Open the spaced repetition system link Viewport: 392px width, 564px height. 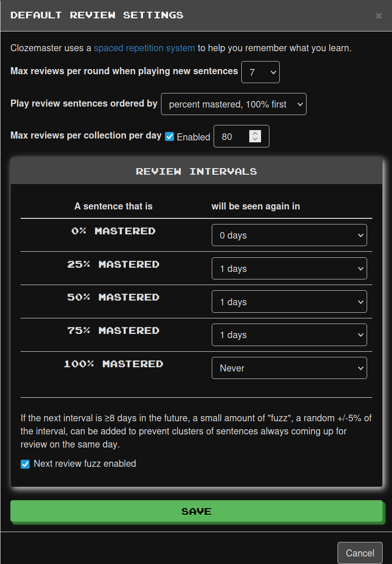point(144,48)
